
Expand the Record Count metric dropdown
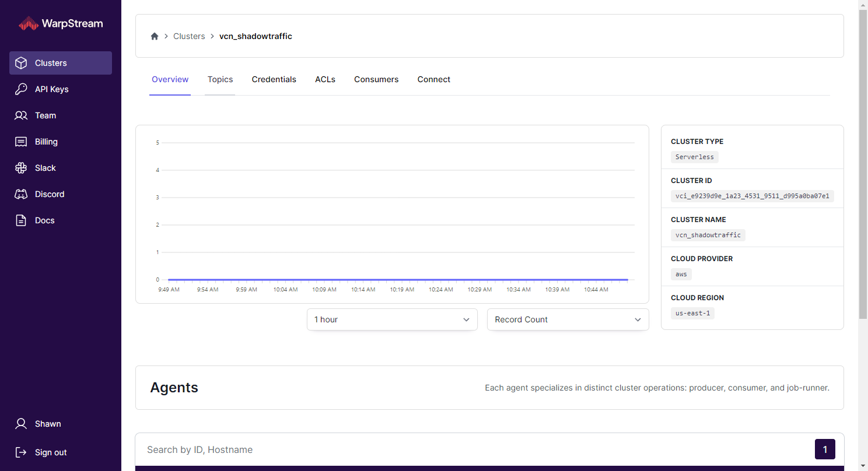point(568,319)
